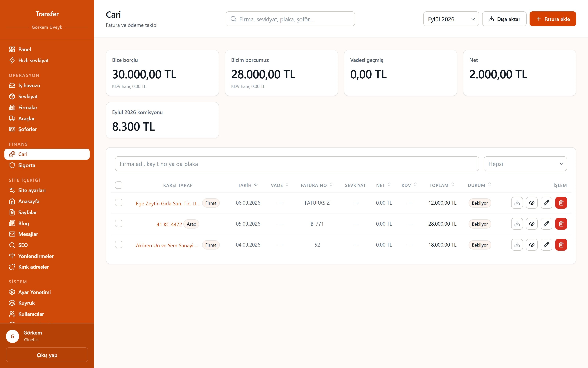Delete the Akören Un ve Yem record
The image size is (588, 368).
point(561,245)
